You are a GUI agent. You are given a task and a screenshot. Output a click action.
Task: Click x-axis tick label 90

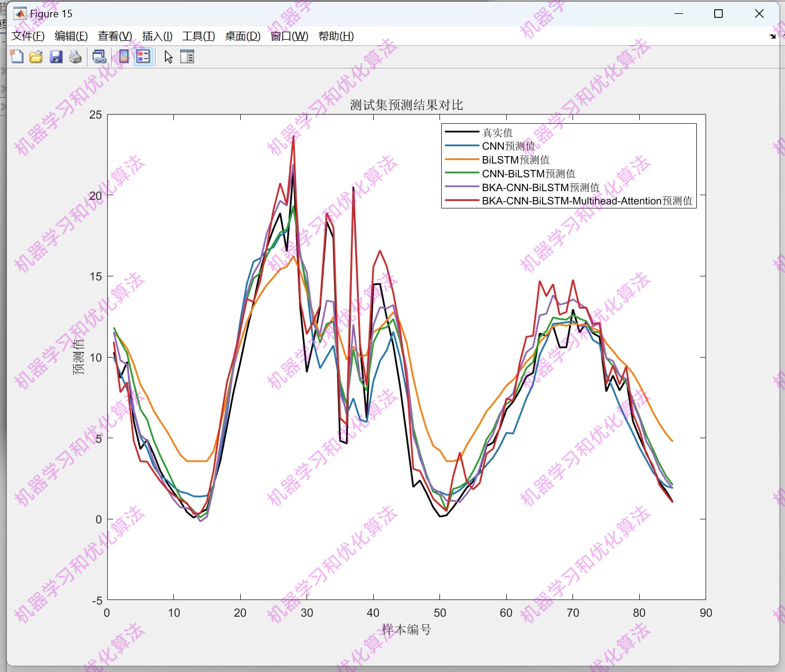[x=706, y=613]
